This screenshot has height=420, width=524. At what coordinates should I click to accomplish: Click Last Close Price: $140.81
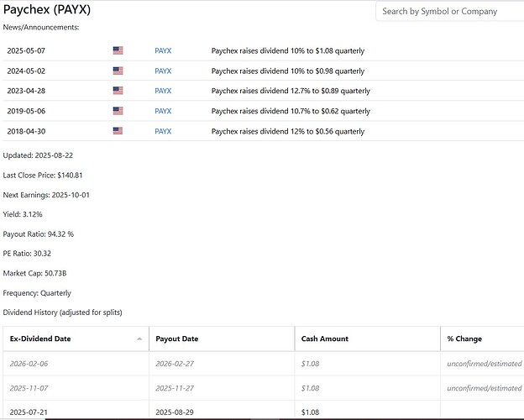tap(43, 176)
